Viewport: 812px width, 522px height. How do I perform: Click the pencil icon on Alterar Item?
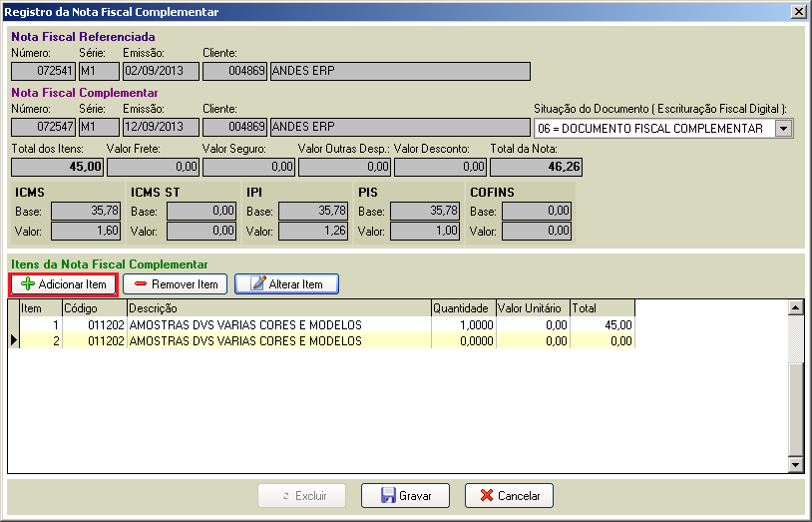[258, 283]
